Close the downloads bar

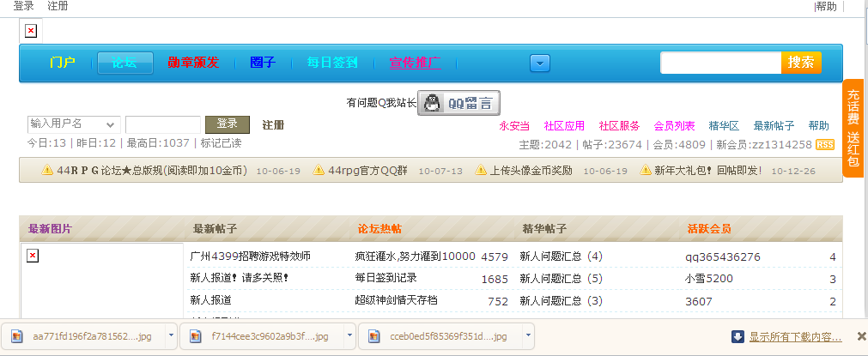[861, 336]
